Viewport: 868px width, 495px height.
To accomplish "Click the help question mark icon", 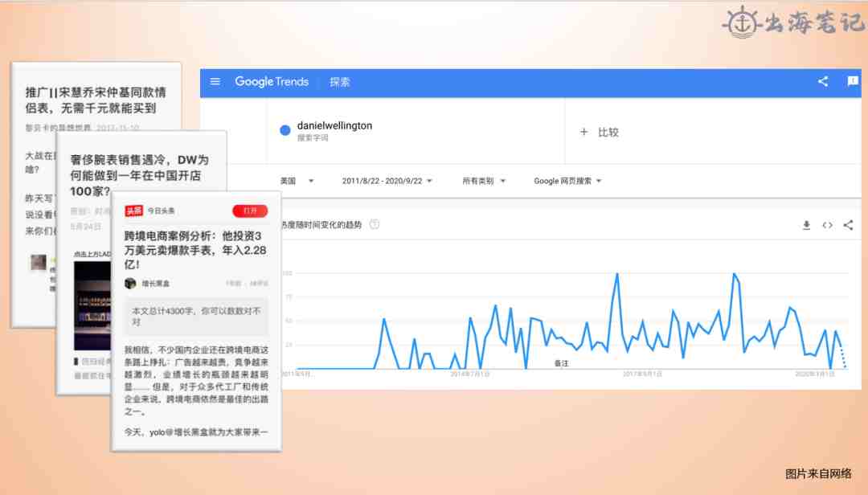I will [375, 225].
